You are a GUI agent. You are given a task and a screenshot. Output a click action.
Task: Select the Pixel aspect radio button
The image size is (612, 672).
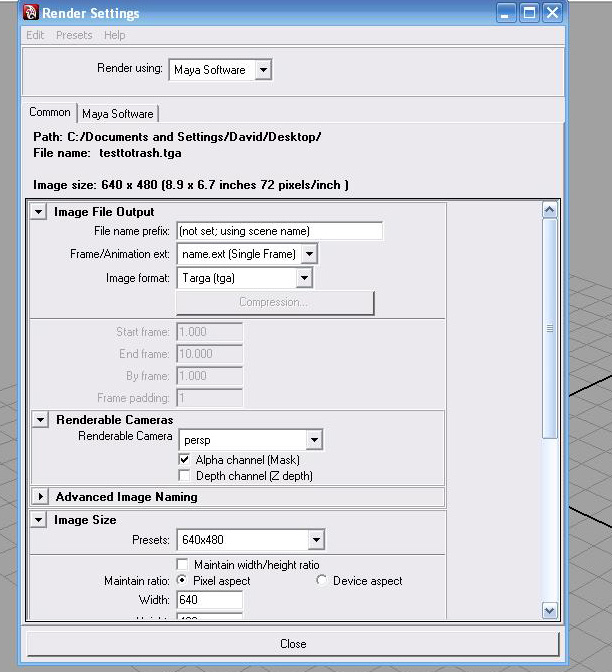[x=182, y=581]
